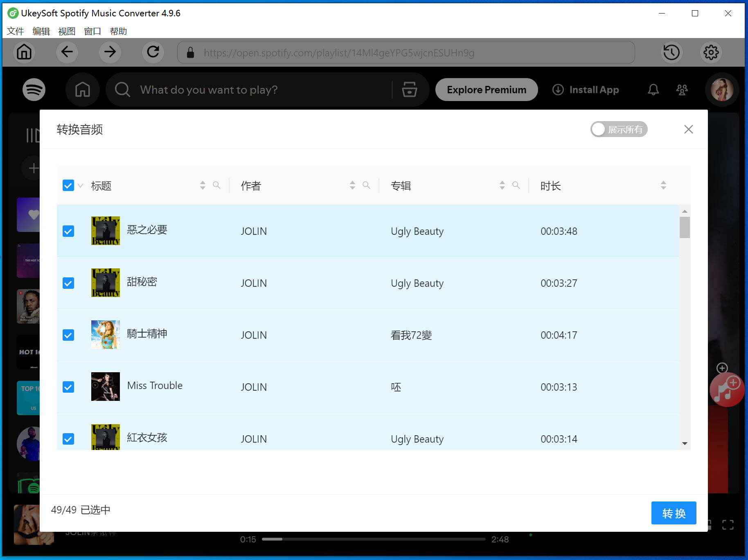Go forward with the right arrow
This screenshot has width=748, height=560.
(x=110, y=52)
